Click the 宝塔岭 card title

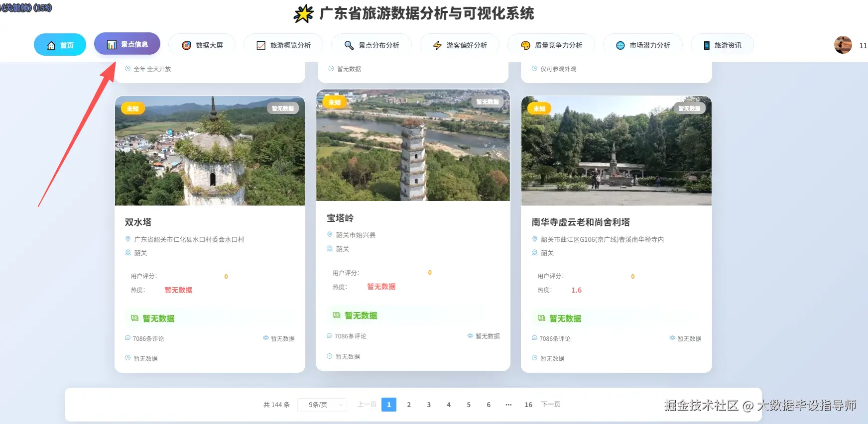tap(340, 218)
